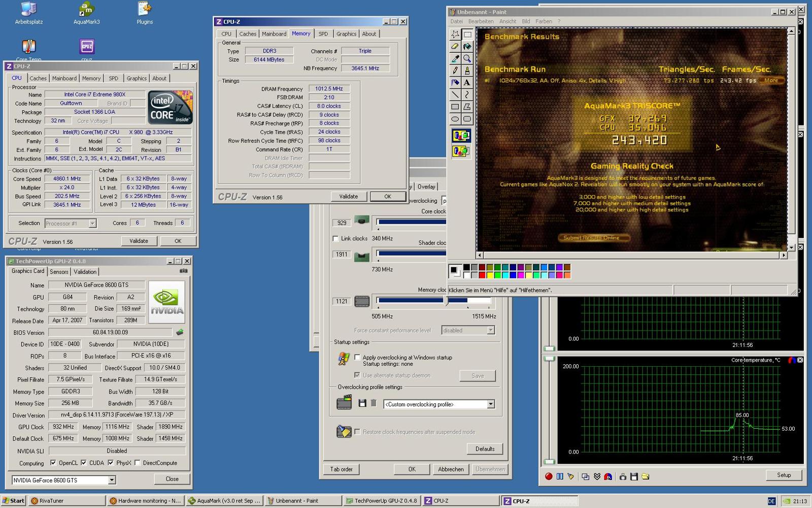Screen dimensions: 812x508
Task: Select the Line tool in Paint
Action: click(455, 94)
